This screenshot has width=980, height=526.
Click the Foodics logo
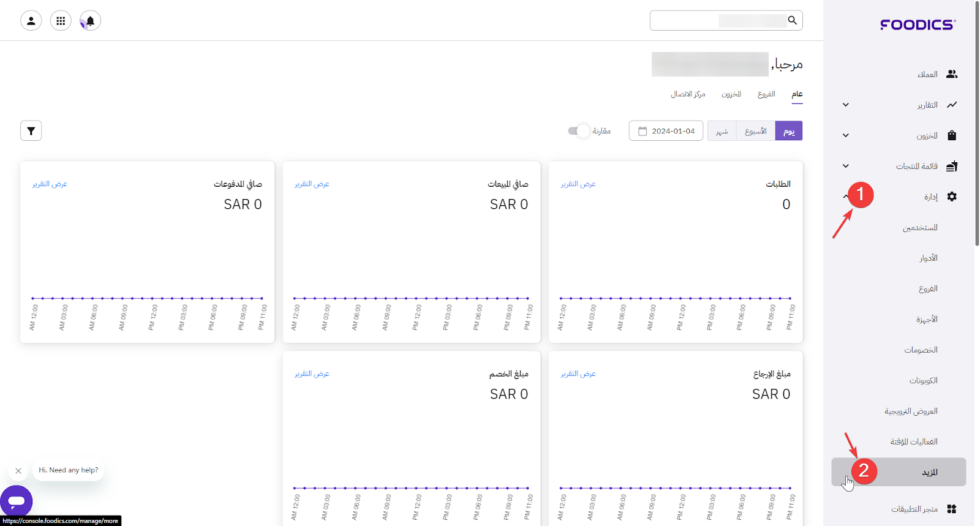click(918, 24)
